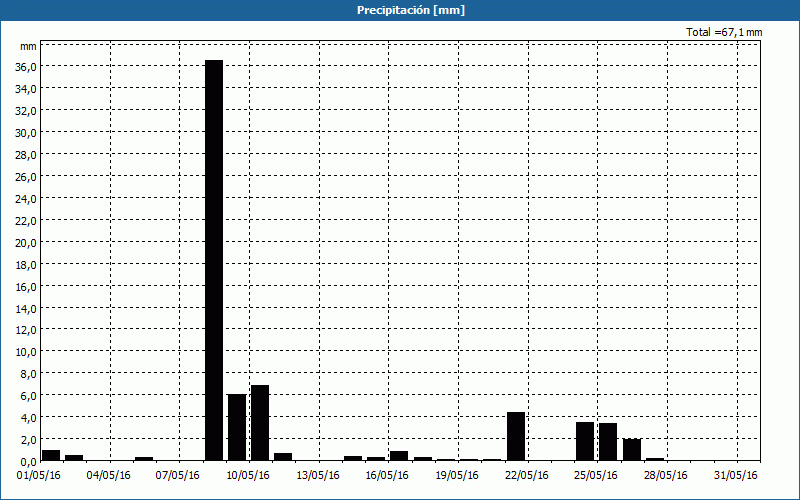Image resolution: width=800 pixels, height=500 pixels.
Task: Click the '10,0' y-axis label
Action: 26,352
